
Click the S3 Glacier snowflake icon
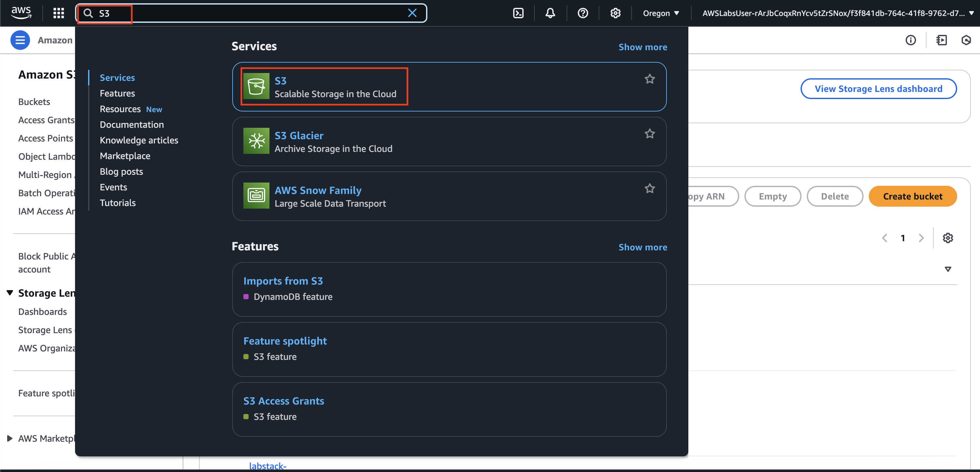tap(256, 141)
